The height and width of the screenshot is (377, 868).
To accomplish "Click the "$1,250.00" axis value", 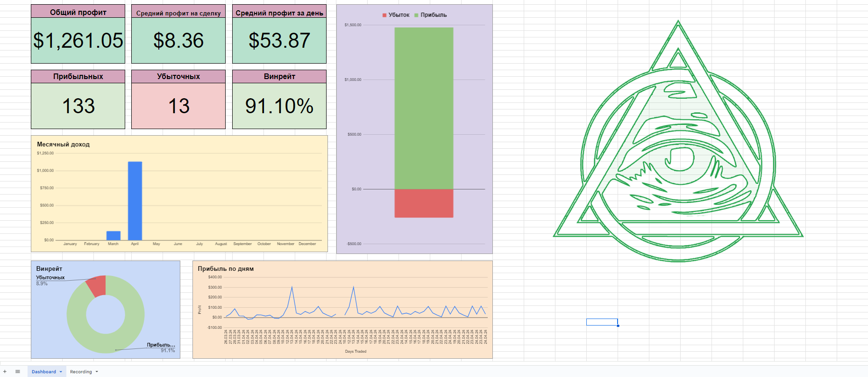I will pos(45,153).
